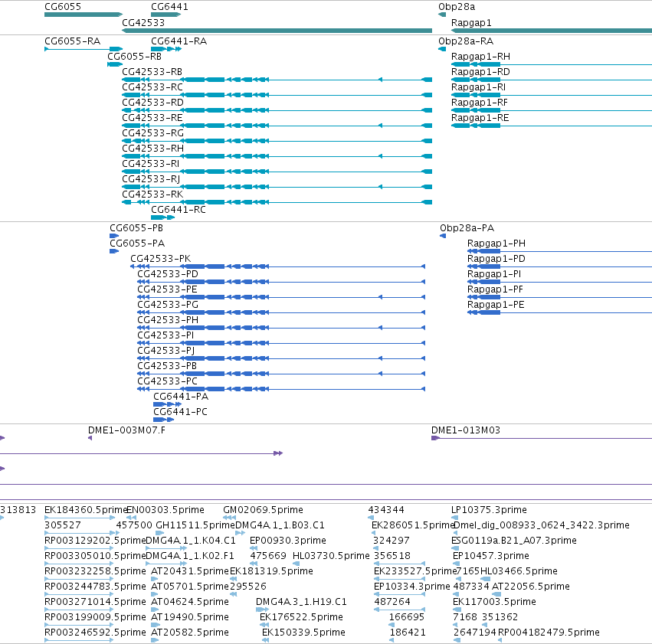Select the Rapgap1 gene label
Screen dimensions: 652x644
pos(471,22)
